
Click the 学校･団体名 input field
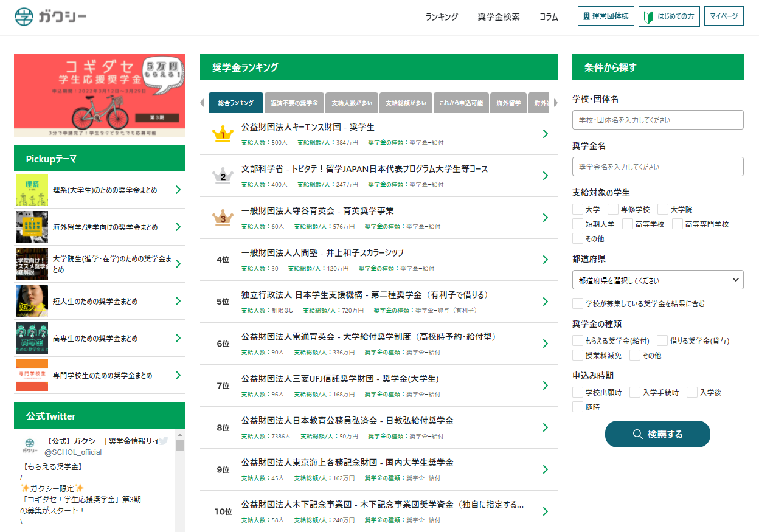(658, 120)
